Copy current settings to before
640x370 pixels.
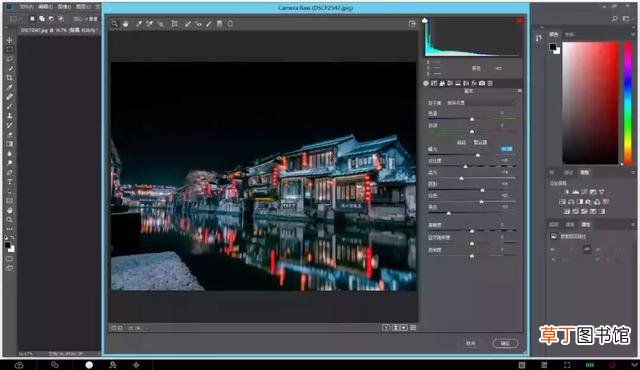[404, 328]
